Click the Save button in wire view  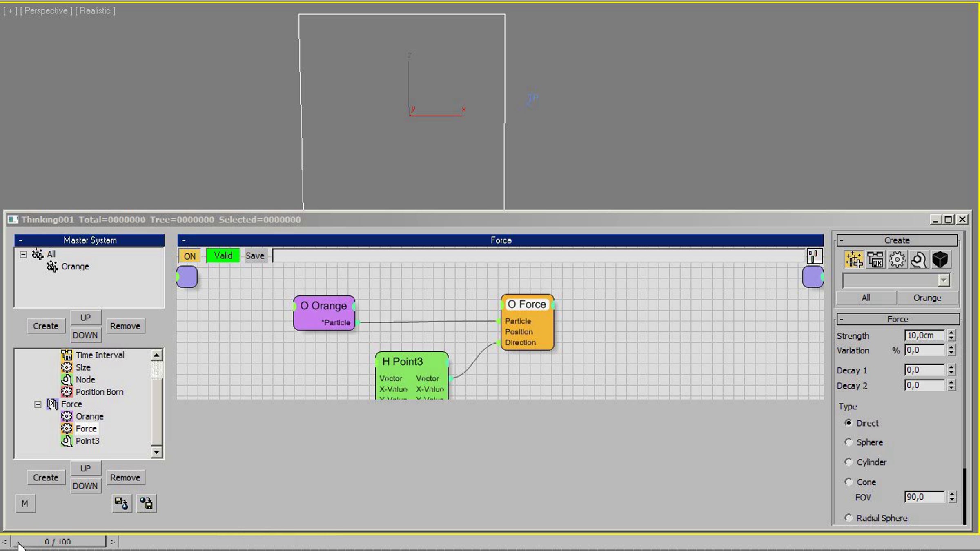pos(255,256)
